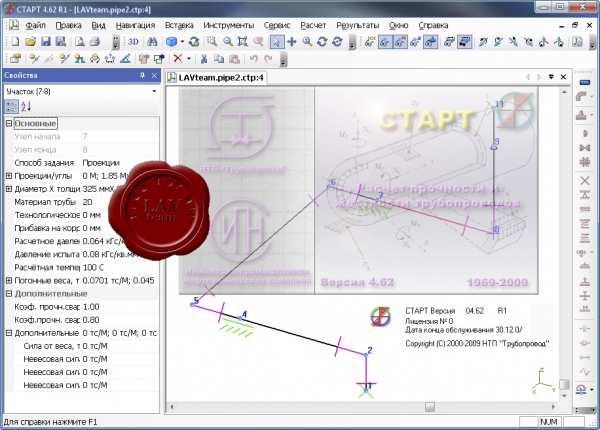Open the Файл menu
Viewport: 600px width, 430px height.
tap(36, 25)
